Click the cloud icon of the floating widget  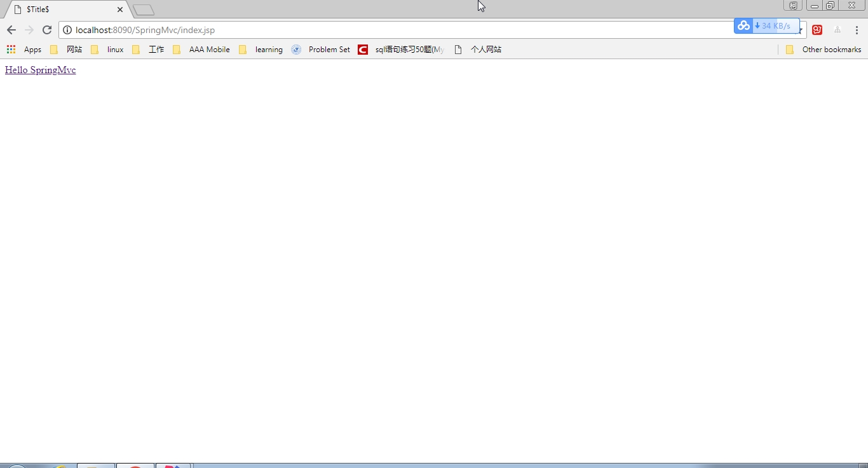[x=743, y=25]
